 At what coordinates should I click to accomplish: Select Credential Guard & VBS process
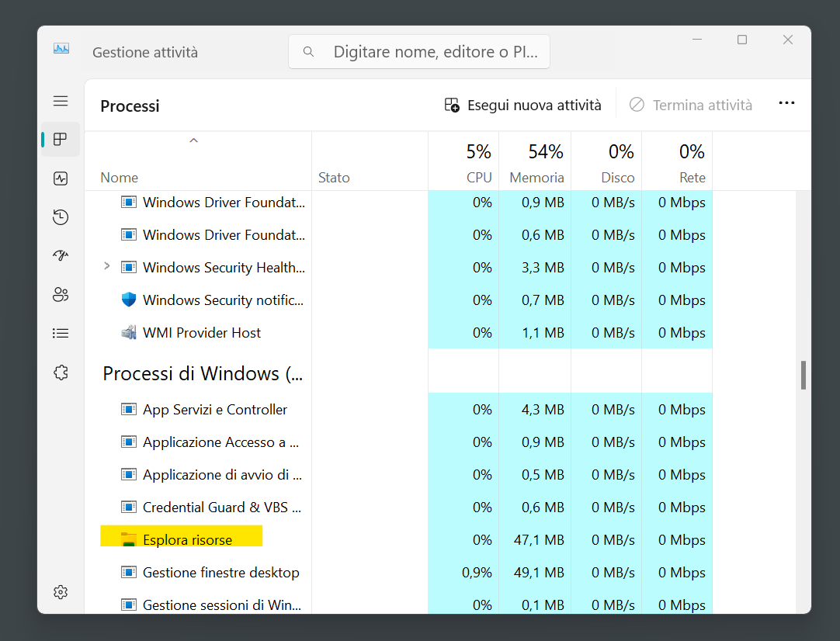coord(222,507)
